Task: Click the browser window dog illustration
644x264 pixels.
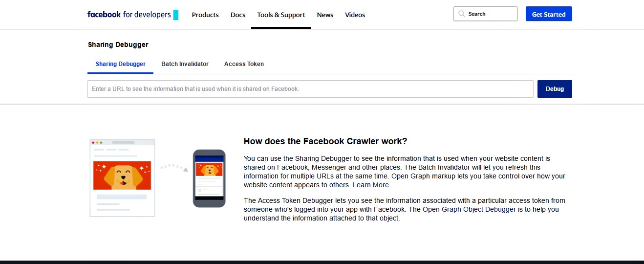Action: pos(122,178)
